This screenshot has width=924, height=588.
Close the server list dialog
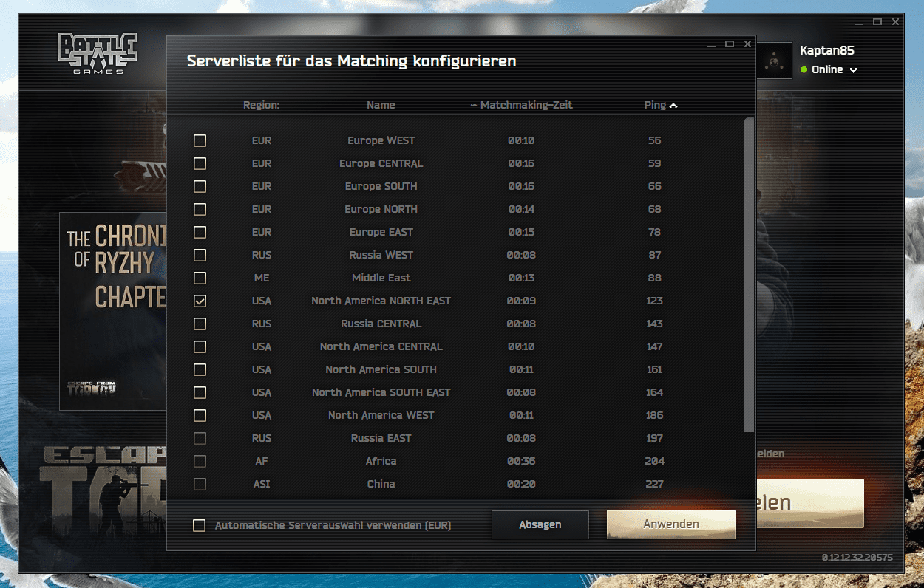[x=747, y=44]
